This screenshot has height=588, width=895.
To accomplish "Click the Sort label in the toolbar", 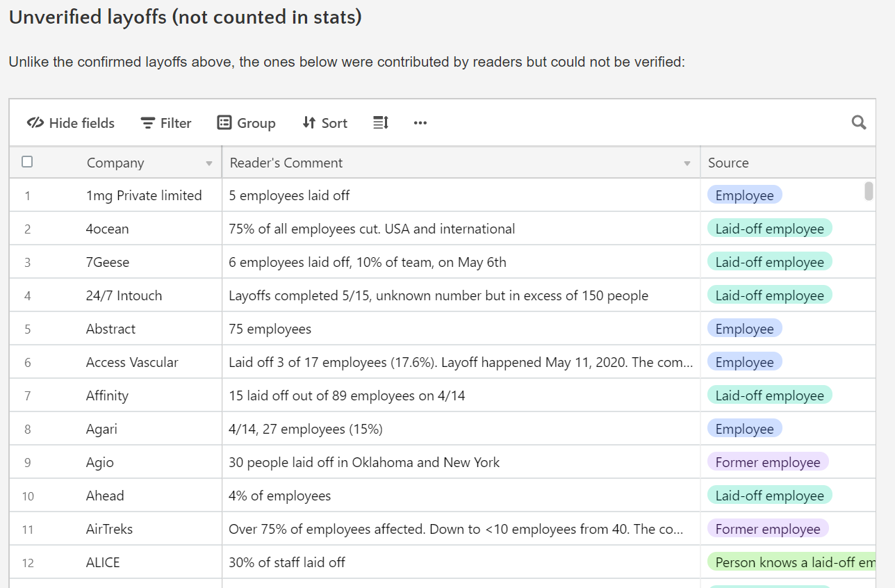I will [x=334, y=122].
